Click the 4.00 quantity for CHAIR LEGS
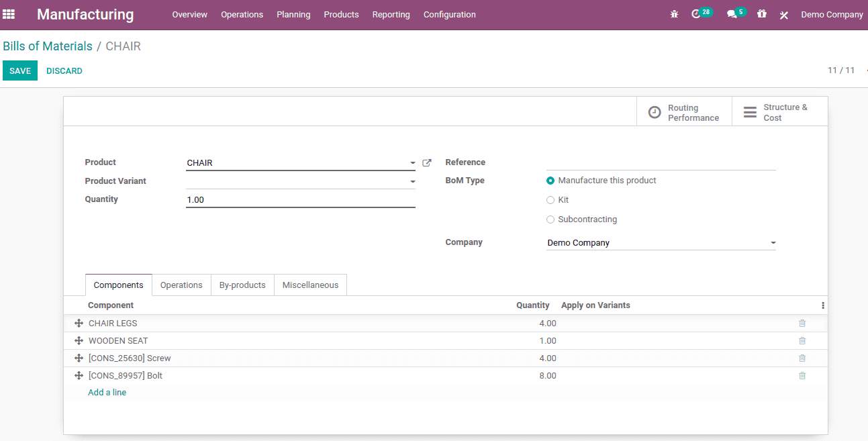868x441 pixels. click(548, 324)
